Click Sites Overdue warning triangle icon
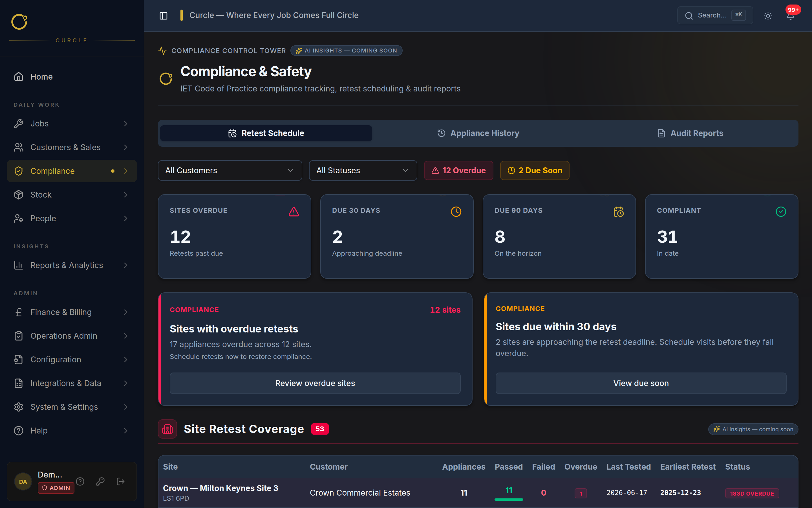 click(294, 212)
